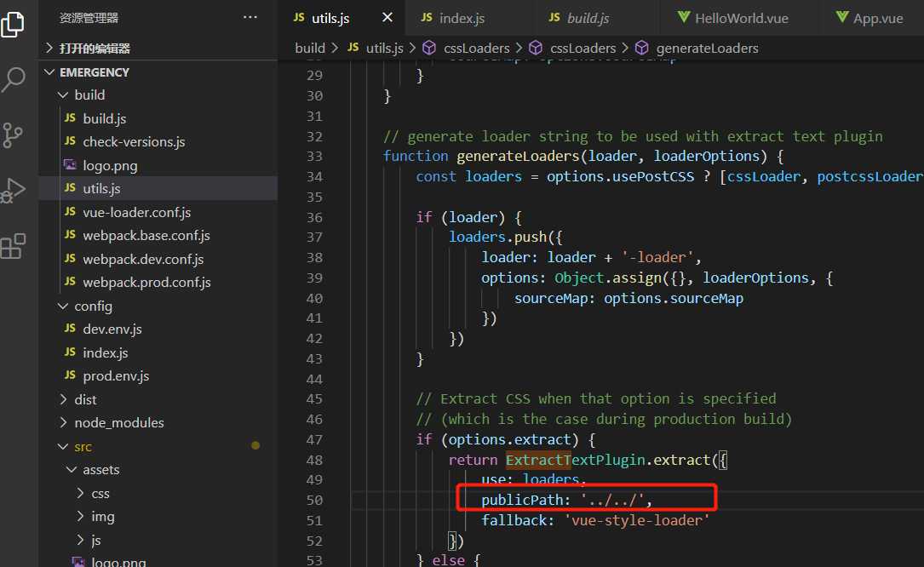Switch to the index.js tab

pyautogui.click(x=452, y=18)
